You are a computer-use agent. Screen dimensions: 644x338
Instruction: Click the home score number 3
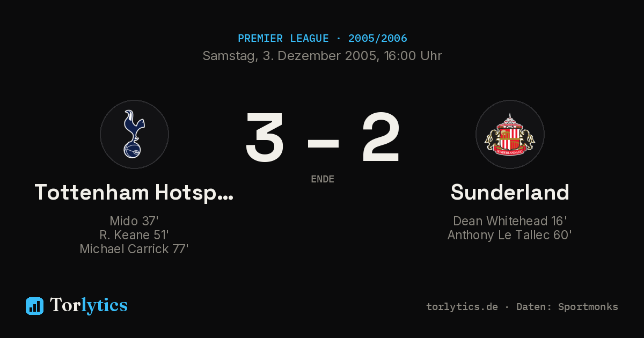265,138
